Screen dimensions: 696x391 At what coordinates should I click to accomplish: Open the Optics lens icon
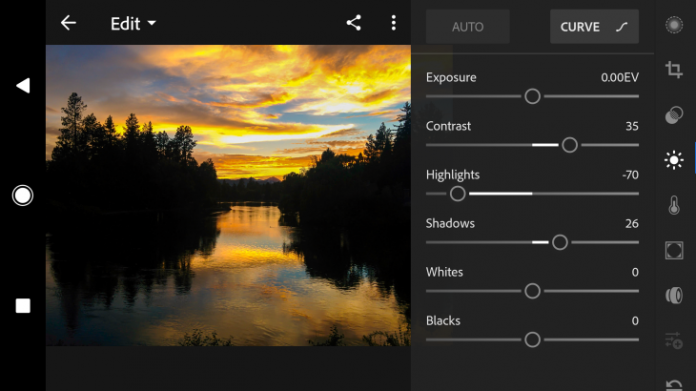674,296
